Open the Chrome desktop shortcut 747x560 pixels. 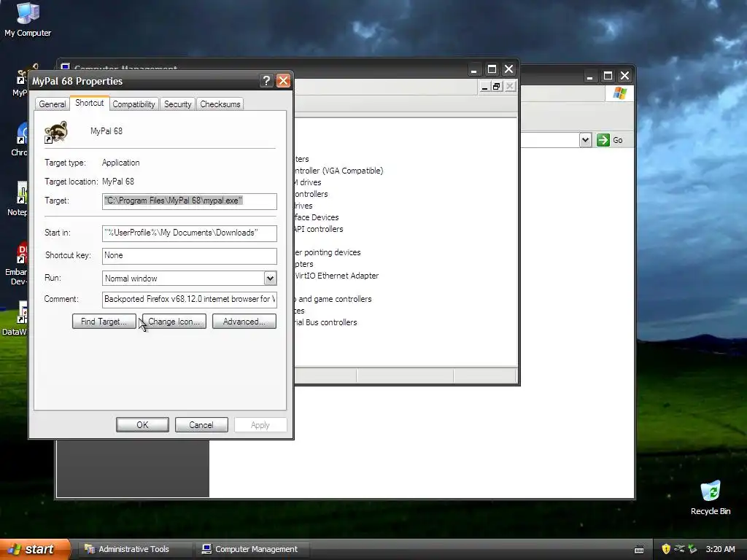(19, 139)
